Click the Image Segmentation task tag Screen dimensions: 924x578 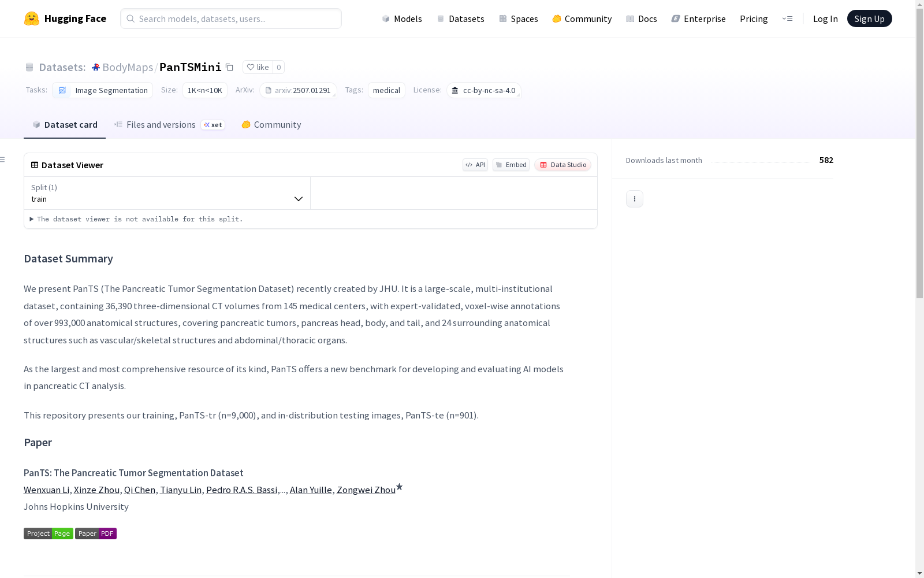point(103,90)
